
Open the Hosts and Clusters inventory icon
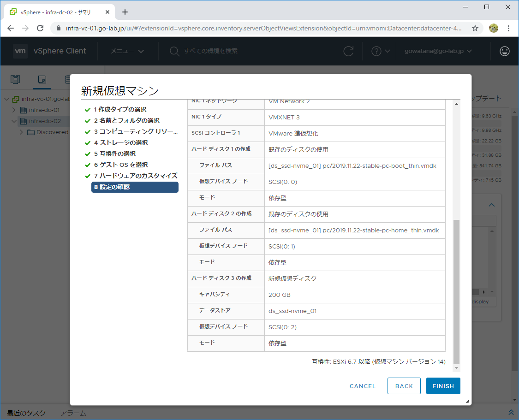click(15, 79)
